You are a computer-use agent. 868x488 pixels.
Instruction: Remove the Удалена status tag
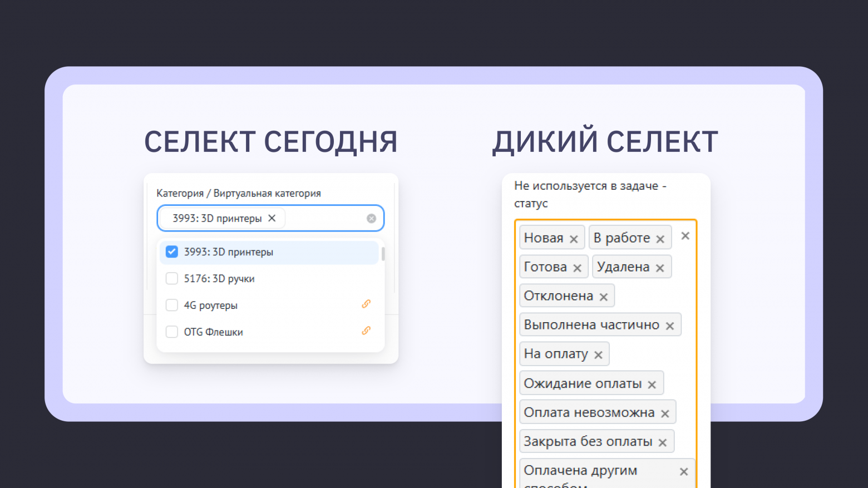tap(660, 267)
